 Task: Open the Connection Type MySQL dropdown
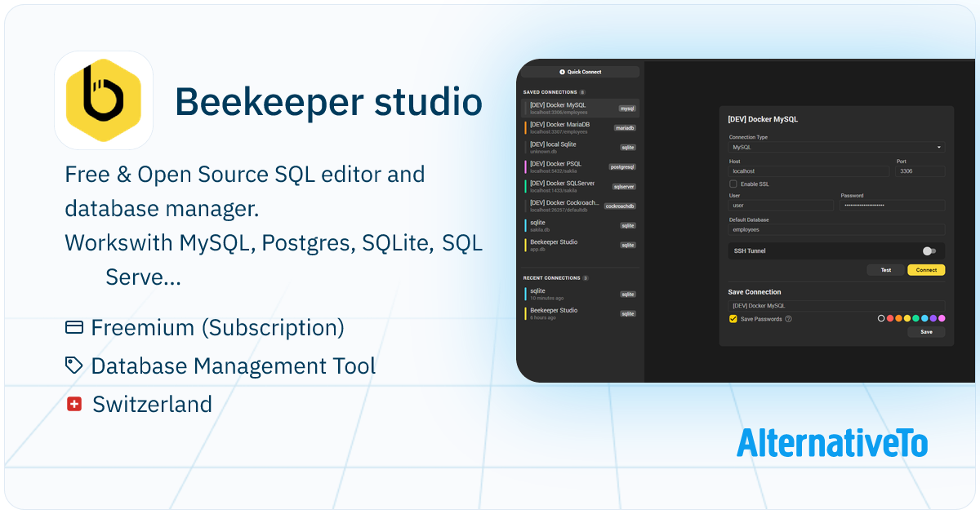tap(836, 148)
